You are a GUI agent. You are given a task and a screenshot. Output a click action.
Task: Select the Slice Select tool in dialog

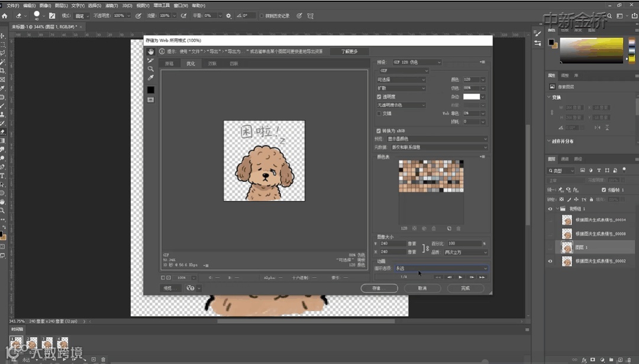pyautogui.click(x=151, y=60)
